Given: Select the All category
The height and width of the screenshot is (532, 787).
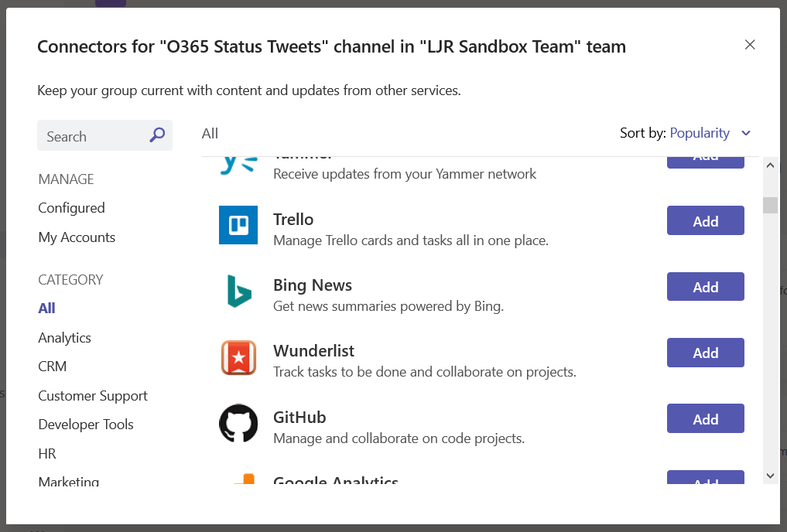Looking at the screenshot, I should click(46, 309).
